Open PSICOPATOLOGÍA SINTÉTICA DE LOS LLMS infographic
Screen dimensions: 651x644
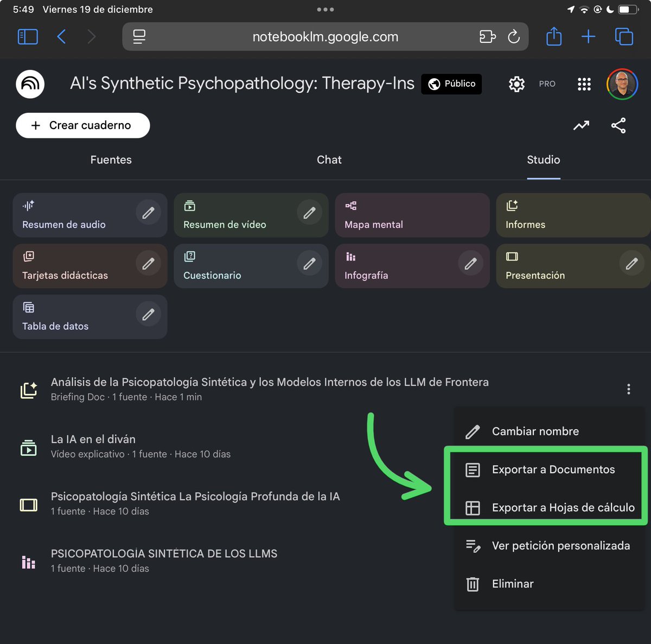[164, 560]
